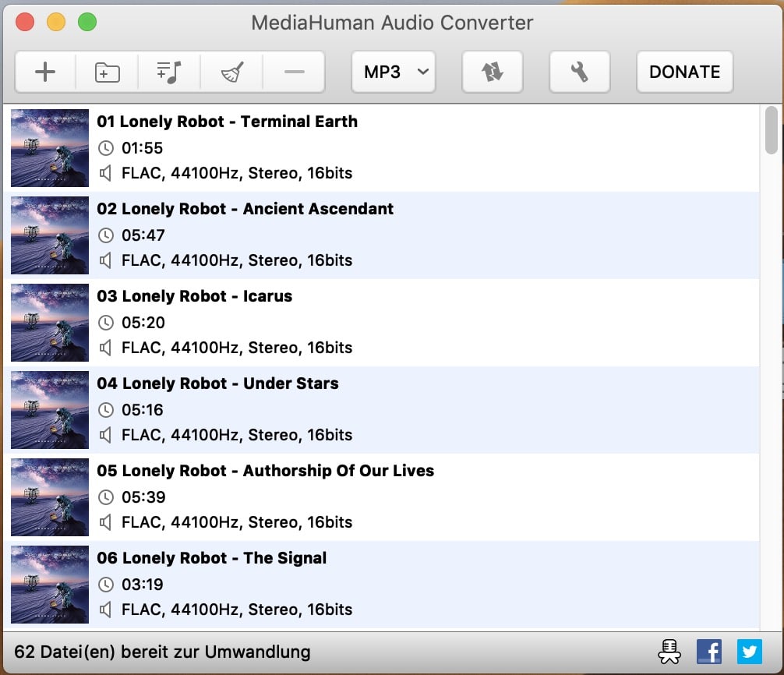
Task: Click the FLAC format info of Ancient Ascendant
Action: [237, 260]
